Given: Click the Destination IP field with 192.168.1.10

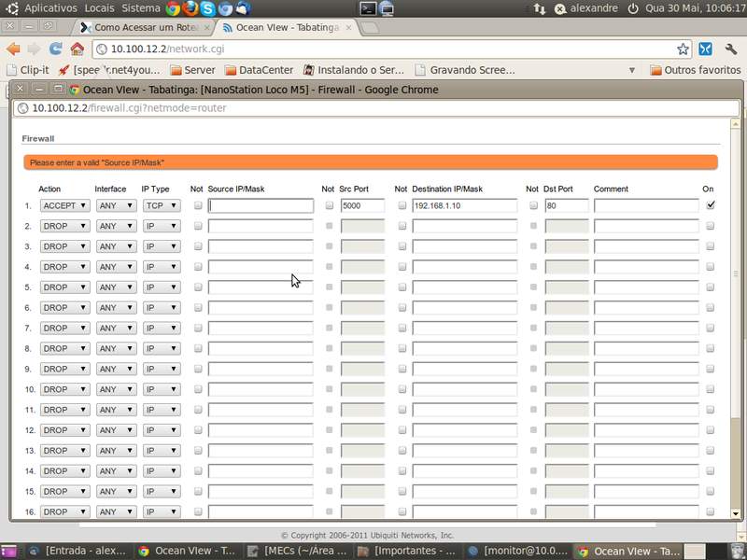Looking at the screenshot, I should (x=464, y=205).
